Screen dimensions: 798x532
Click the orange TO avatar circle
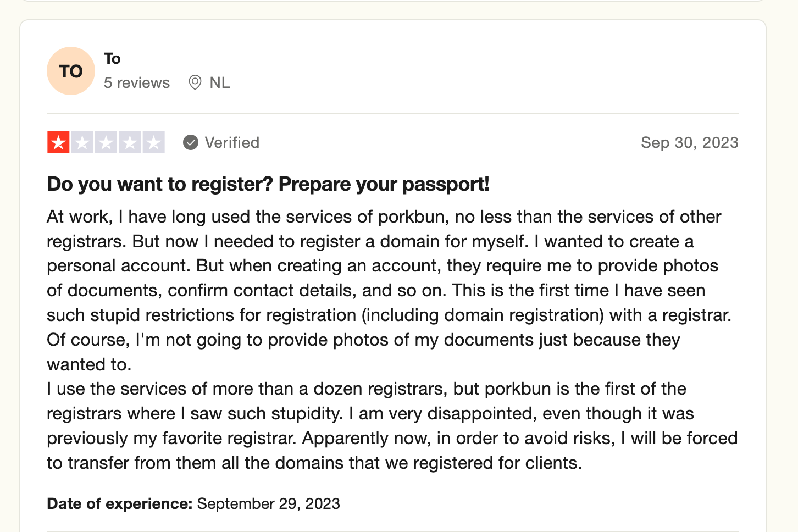(71, 71)
